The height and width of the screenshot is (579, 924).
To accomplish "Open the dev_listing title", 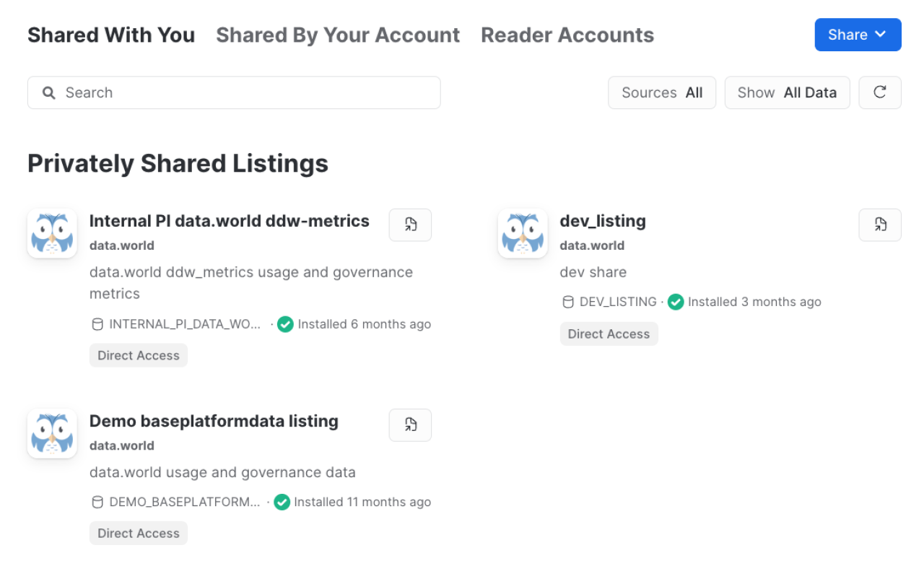I will (603, 221).
